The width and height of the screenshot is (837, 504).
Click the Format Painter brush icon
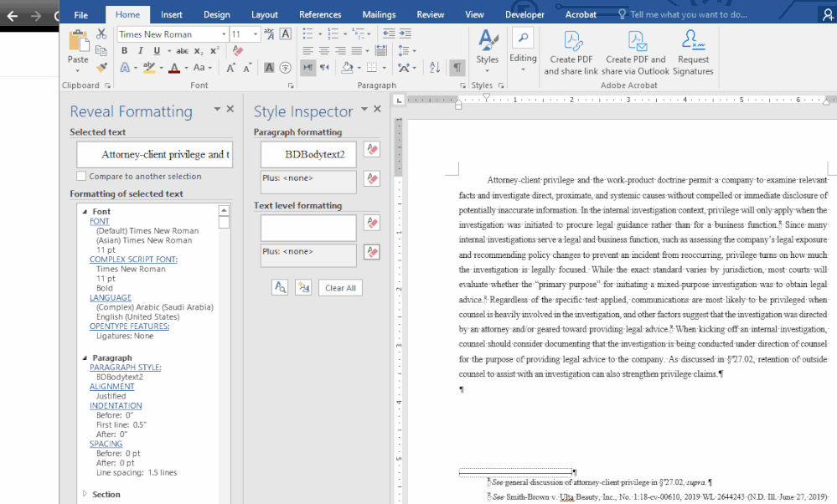click(101, 67)
